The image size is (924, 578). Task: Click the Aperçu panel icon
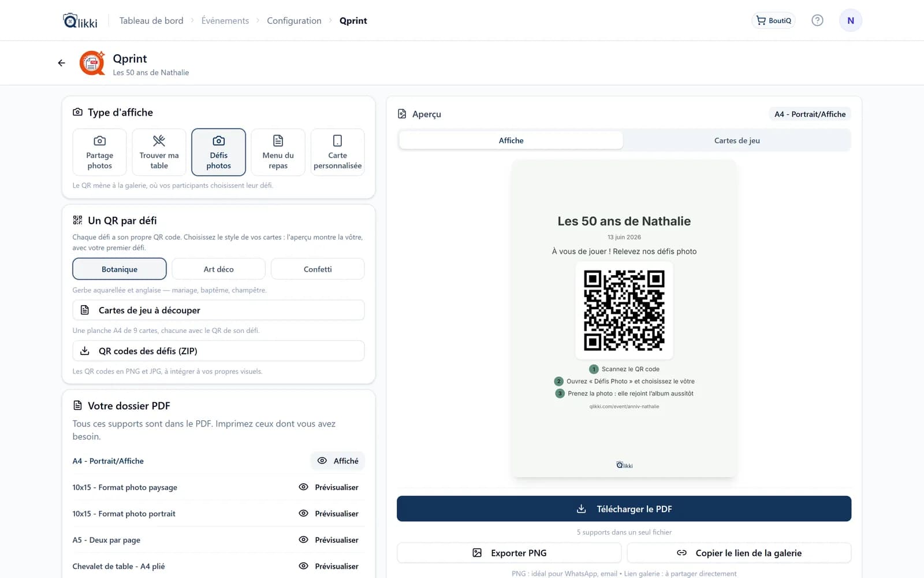(x=402, y=114)
